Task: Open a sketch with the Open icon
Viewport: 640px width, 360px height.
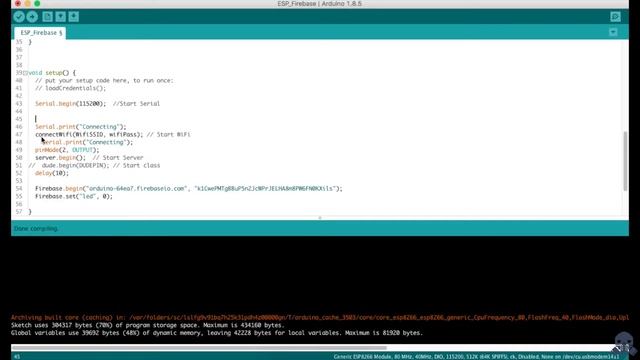Action: click(60, 17)
